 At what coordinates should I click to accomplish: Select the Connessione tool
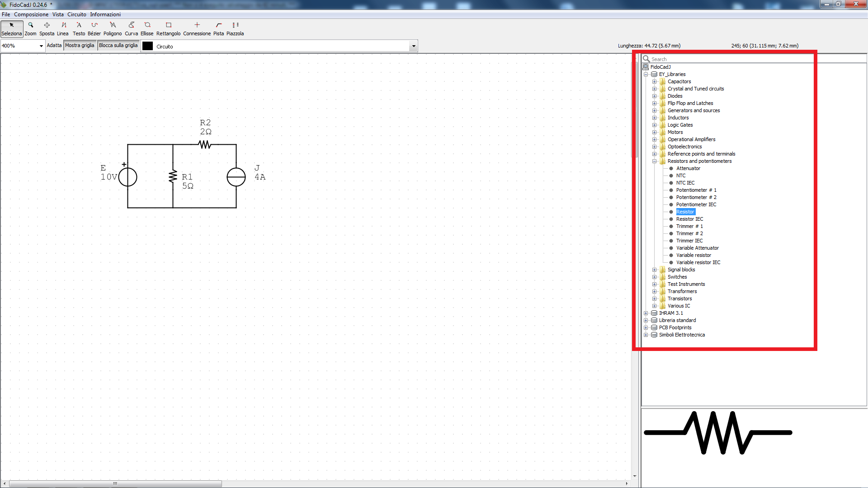[197, 28]
